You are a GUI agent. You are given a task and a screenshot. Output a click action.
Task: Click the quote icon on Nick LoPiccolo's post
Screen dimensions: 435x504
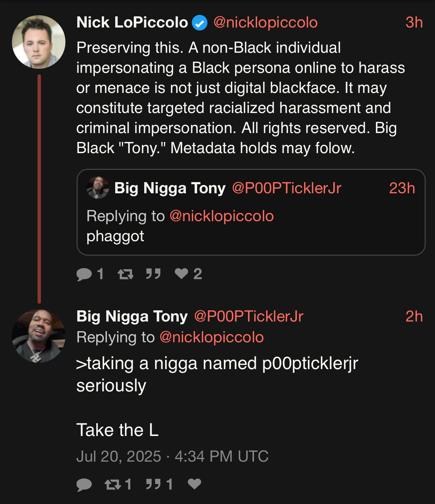point(153,274)
